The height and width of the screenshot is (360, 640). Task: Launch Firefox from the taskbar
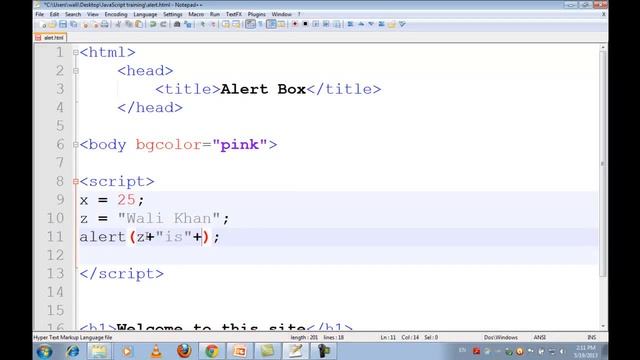pos(184,351)
